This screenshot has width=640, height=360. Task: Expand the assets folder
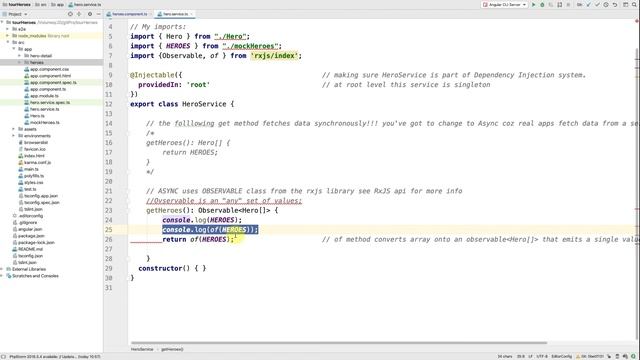pos(13,129)
